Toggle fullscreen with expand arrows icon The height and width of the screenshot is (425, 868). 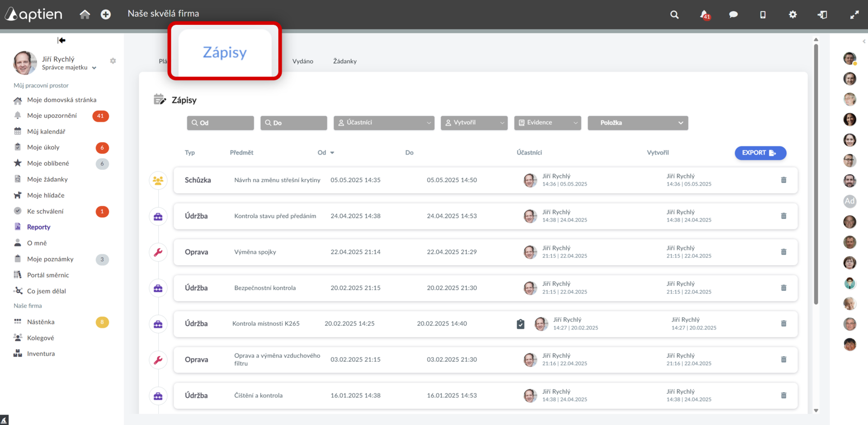pos(854,14)
